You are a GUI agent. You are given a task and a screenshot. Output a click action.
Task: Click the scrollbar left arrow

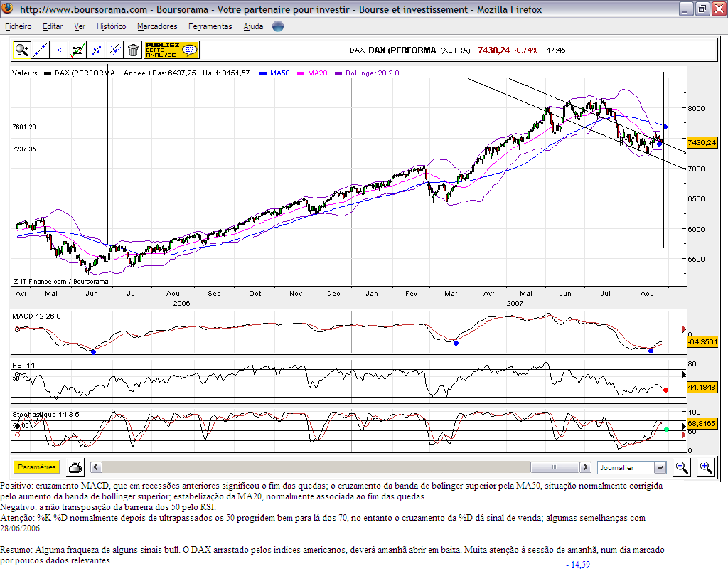click(x=96, y=467)
